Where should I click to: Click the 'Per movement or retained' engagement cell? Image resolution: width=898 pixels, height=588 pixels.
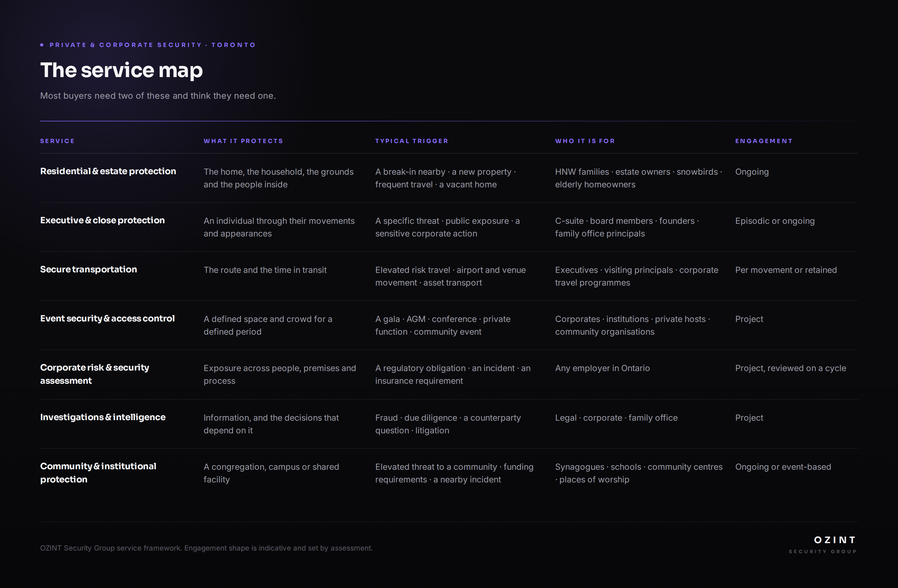tap(786, 270)
